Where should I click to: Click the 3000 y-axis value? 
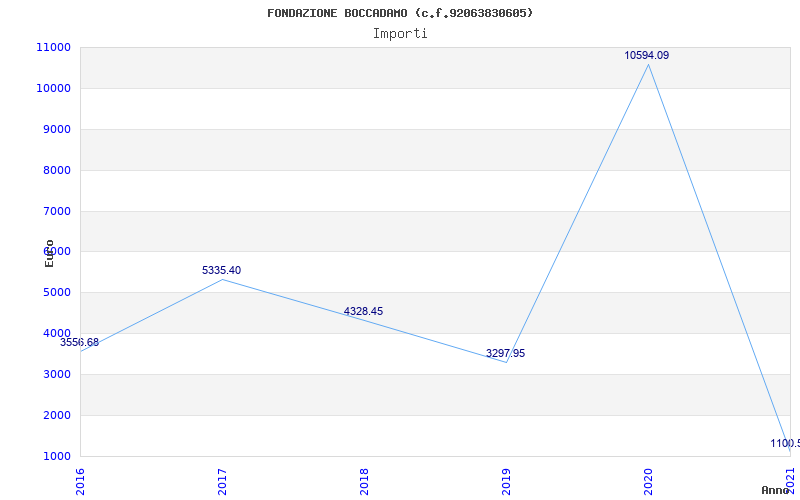pyautogui.click(x=56, y=374)
